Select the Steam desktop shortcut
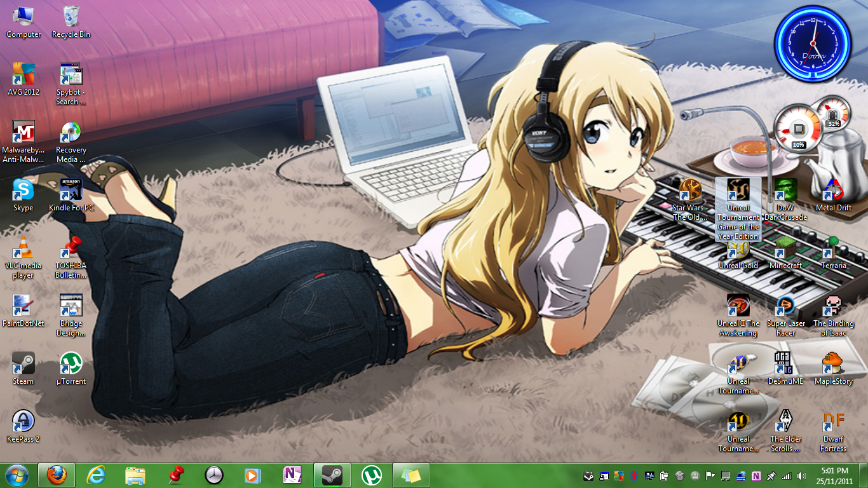868x488 pixels. 24,369
